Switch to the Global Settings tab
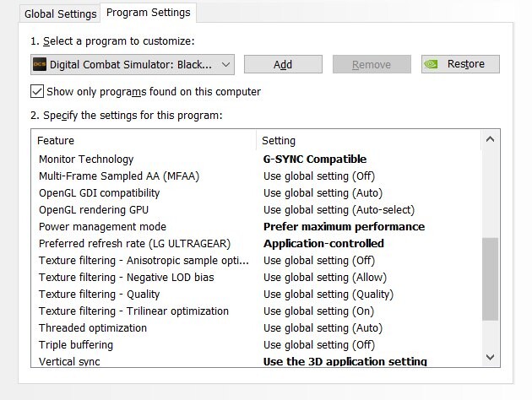This screenshot has height=400, width=532. (x=61, y=14)
